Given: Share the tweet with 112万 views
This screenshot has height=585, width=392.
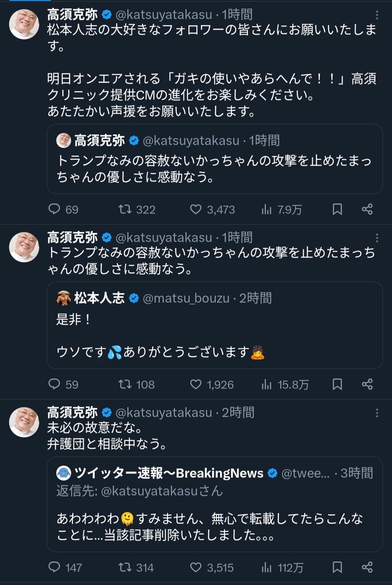Looking at the screenshot, I should click(367, 567).
